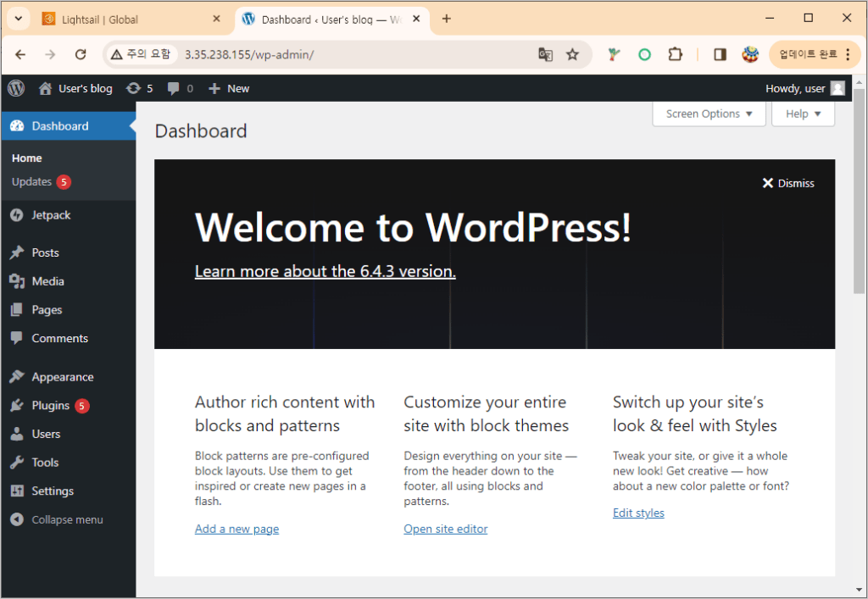
Task: Close the Lightsail | Global tab
Action: click(216, 19)
